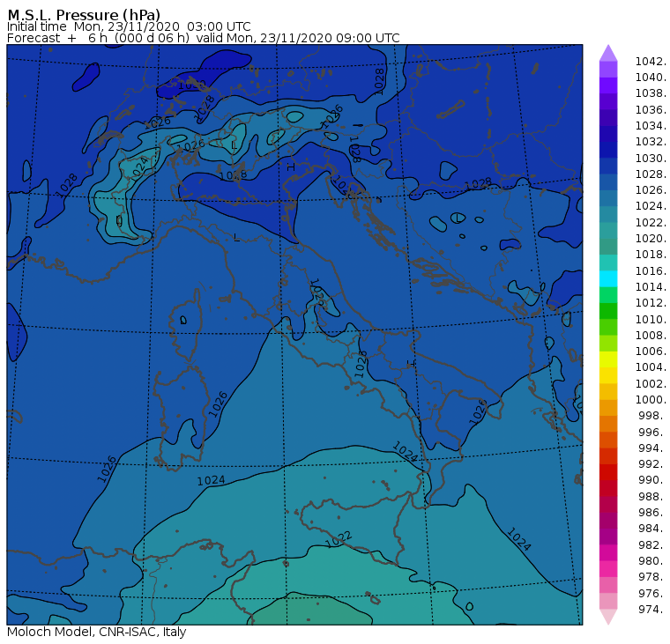Click the 'Initial time Mon, 23/11/2020 03:00 UTC' line
This screenshot has height=644, width=670.
pos(129,27)
